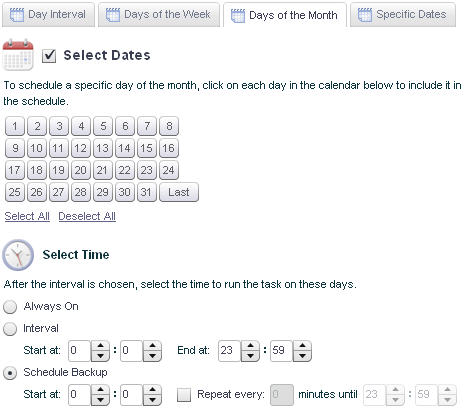Click the calendar icon on Specific Dates tab
The image size is (464, 411).
365,15
